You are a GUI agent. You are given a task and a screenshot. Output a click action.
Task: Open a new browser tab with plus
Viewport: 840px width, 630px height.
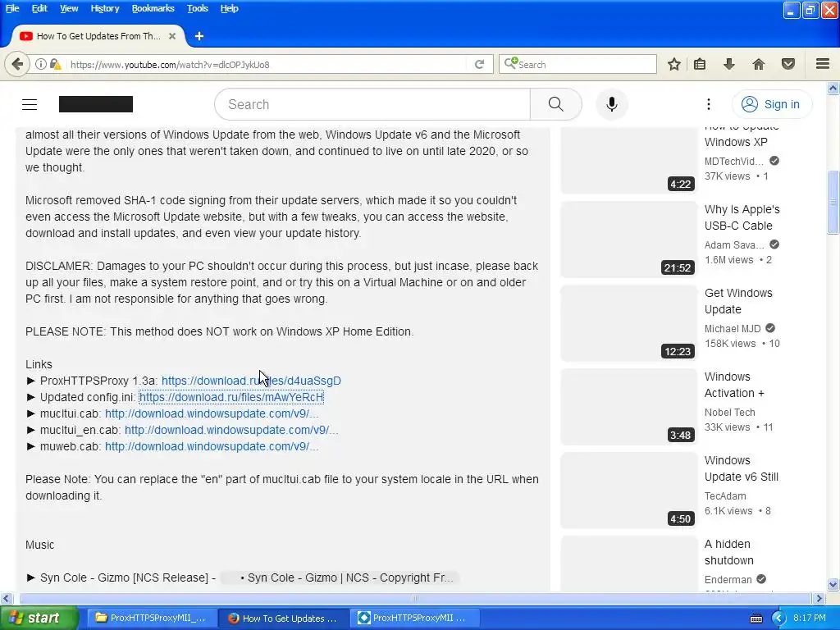tap(199, 36)
